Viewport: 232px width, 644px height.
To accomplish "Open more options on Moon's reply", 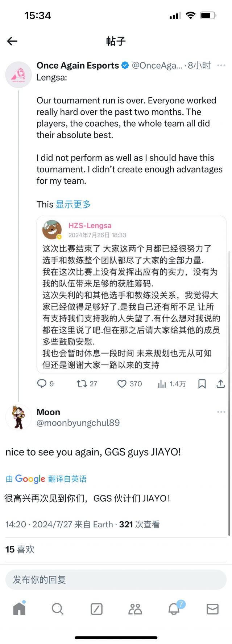I will point(221,412).
